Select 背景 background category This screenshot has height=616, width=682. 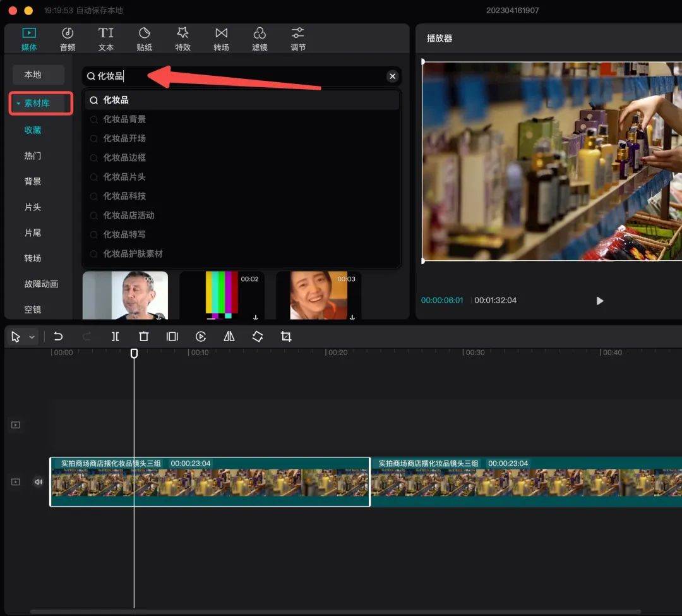coord(33,181)
